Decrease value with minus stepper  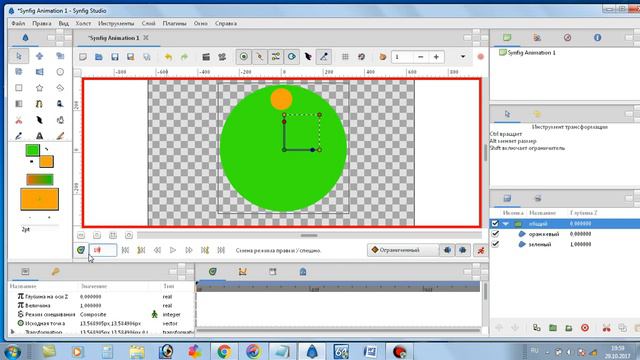click(x=421, y=57)
